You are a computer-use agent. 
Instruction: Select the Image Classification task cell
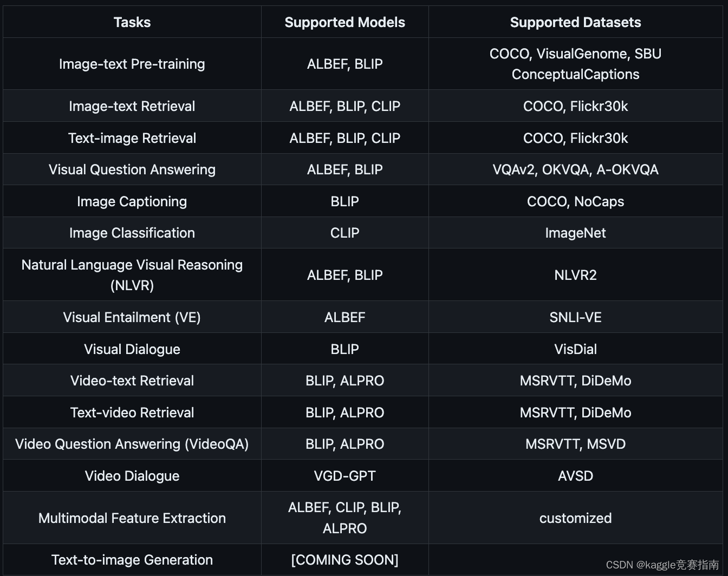(x=132, y=233)
